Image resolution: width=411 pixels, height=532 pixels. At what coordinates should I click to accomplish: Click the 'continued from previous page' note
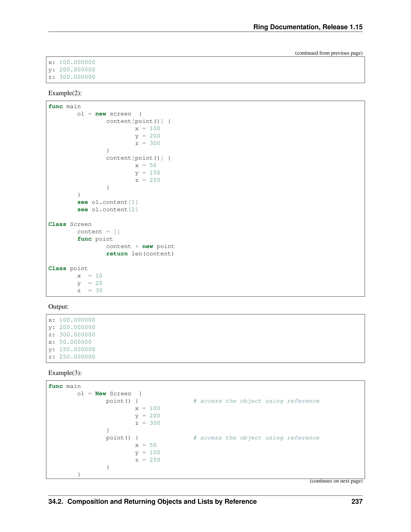[x=329, y=53]
